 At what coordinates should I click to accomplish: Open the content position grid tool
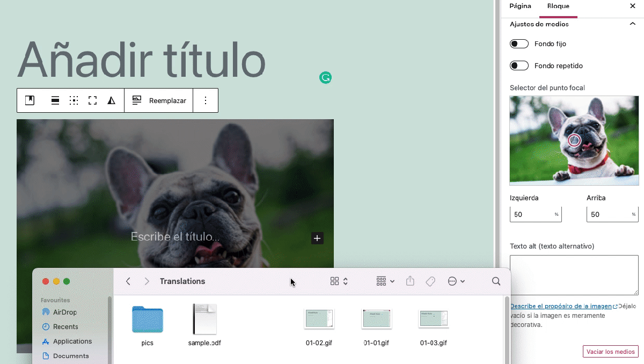pos(74,100)
